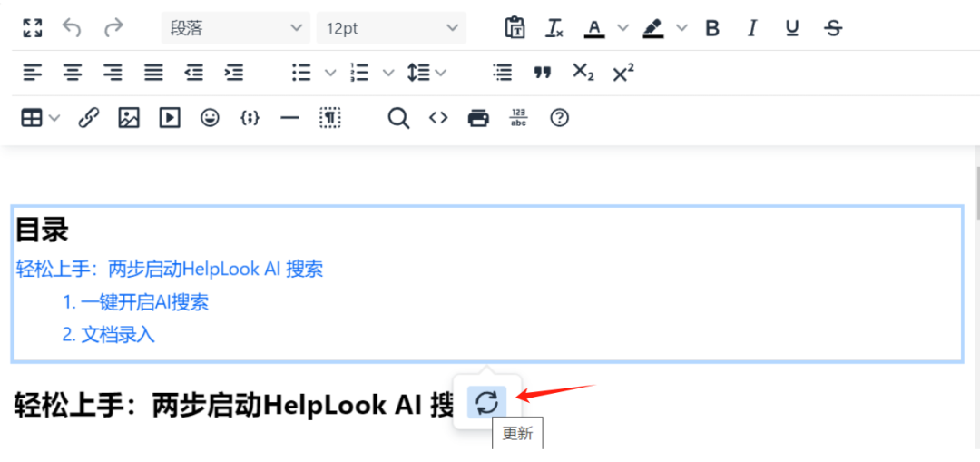Center align text

click(73, 73)
